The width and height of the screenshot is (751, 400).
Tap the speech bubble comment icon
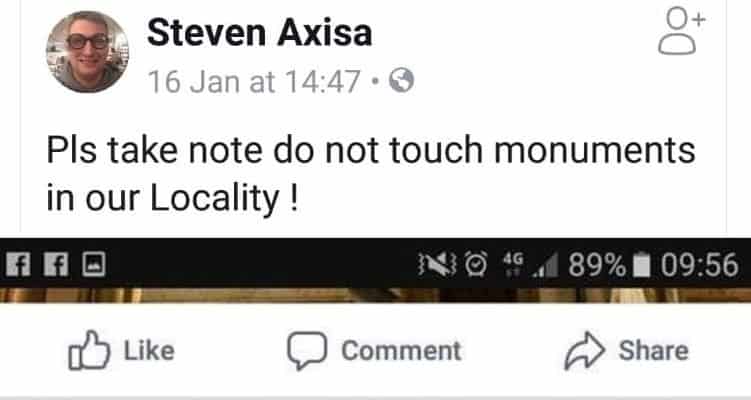(x=307, y=351)
